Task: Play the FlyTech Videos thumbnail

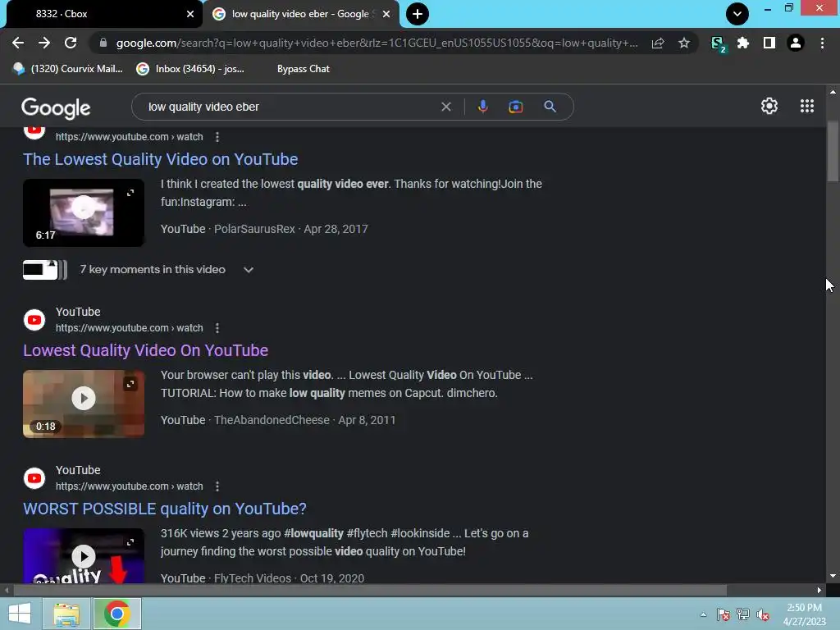Action: [84, 555]
